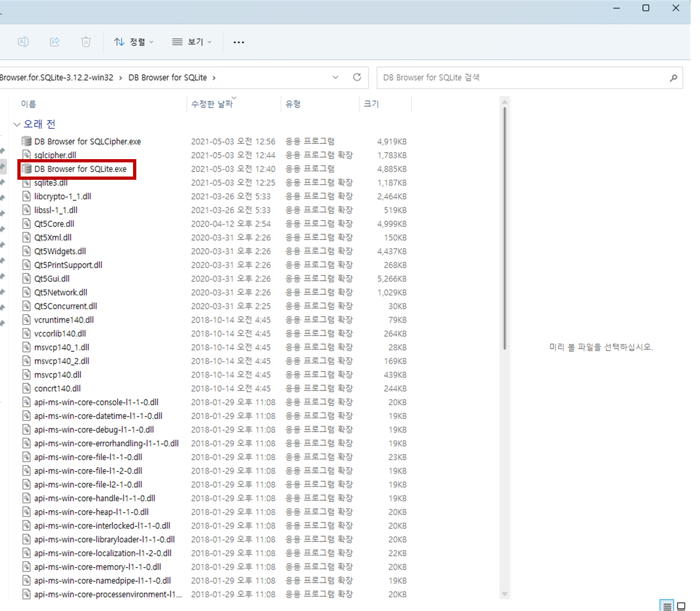
Task: Switch to details view layout icon
Action: (x=667, y=606)
